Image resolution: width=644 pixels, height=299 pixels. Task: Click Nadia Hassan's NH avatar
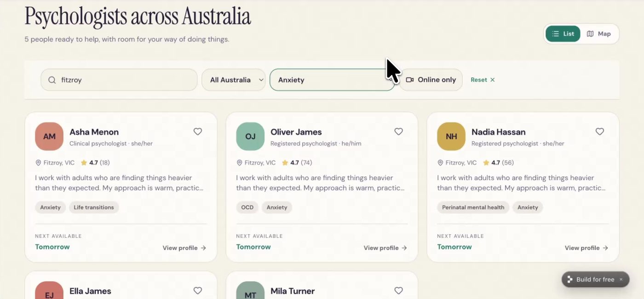pyautogui.click(x=451, y=137)
